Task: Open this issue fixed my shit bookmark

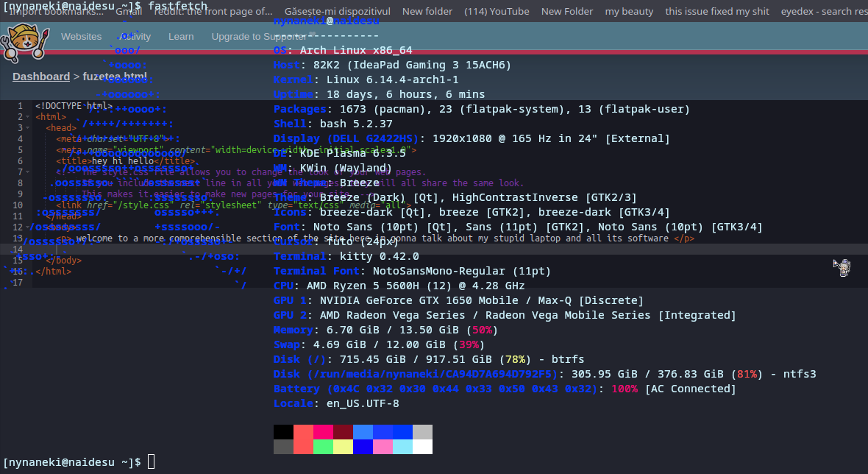Action: (x=717, y=11)
